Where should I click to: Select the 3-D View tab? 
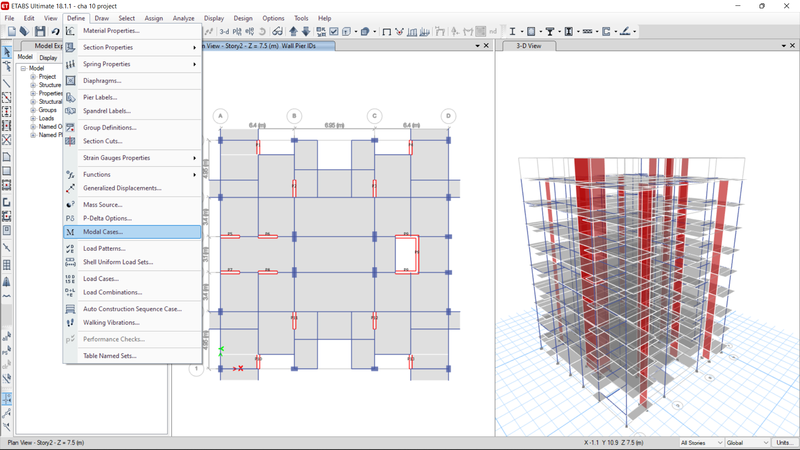coord(529,46)
